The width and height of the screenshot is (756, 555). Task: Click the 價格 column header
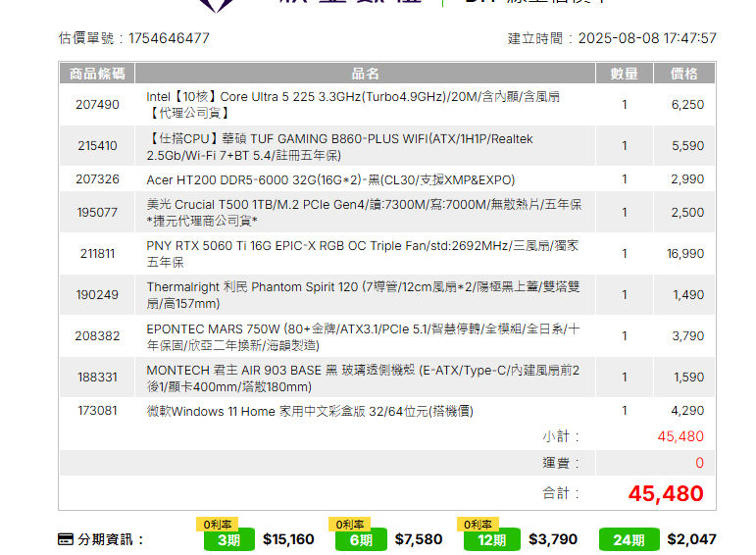(x=684, y=74)
